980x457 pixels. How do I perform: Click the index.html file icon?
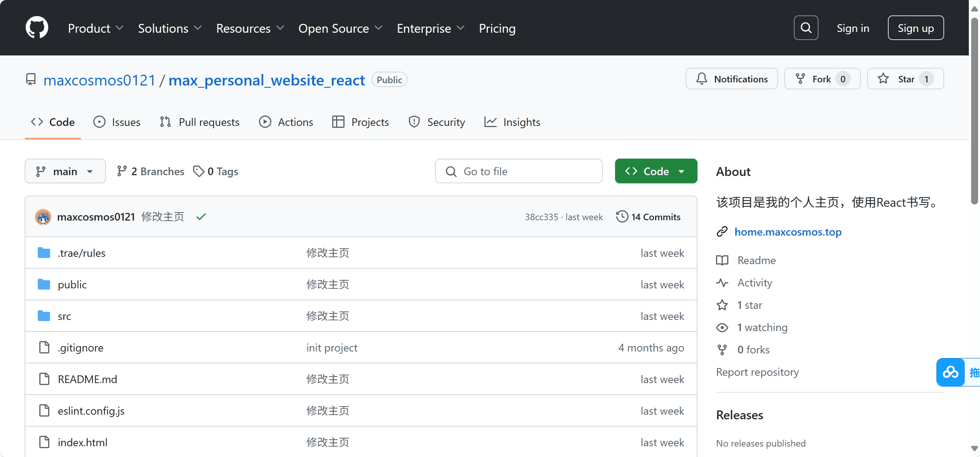pos(44,442)
